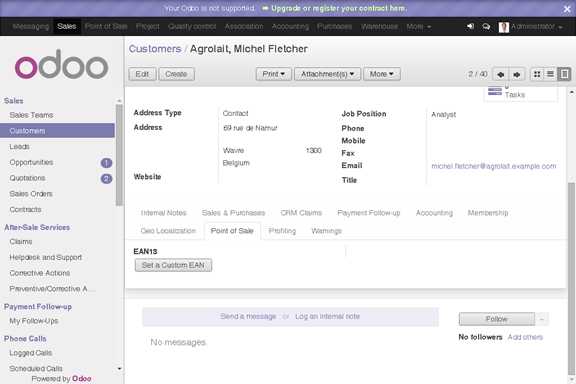Viewport: 576px width, 384px height.
Task: Open the announcements speaker icon
Action: (x=470, y=26)
